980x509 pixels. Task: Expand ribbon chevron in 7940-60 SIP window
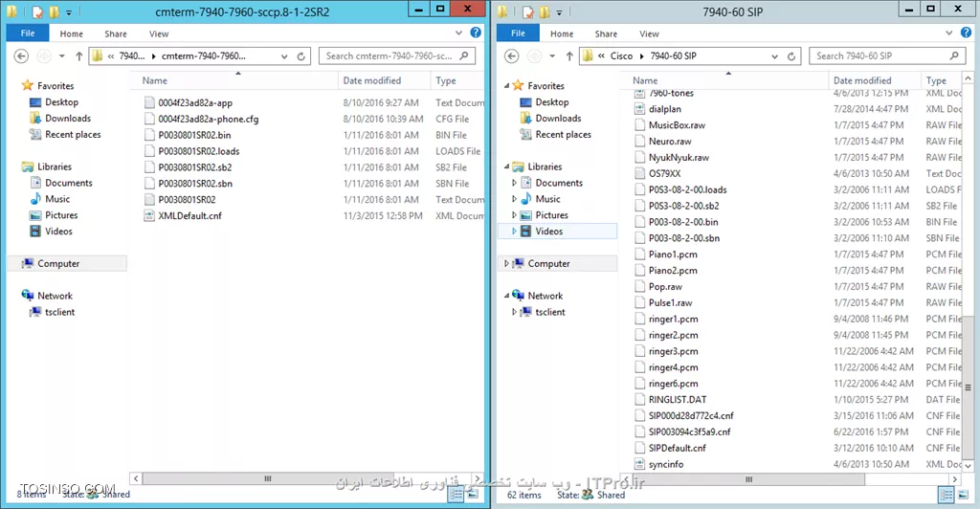[948, 33]
